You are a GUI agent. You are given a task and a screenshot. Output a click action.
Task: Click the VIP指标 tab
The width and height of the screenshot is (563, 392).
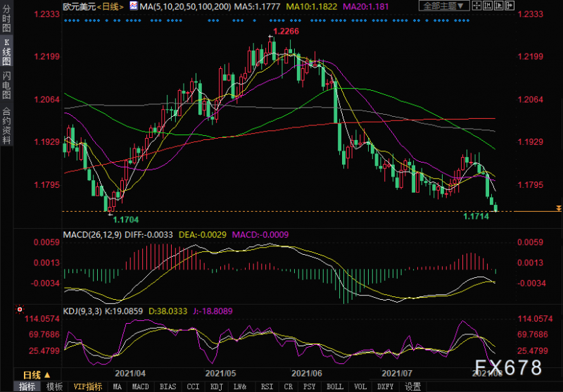click(x=88, y=386)
